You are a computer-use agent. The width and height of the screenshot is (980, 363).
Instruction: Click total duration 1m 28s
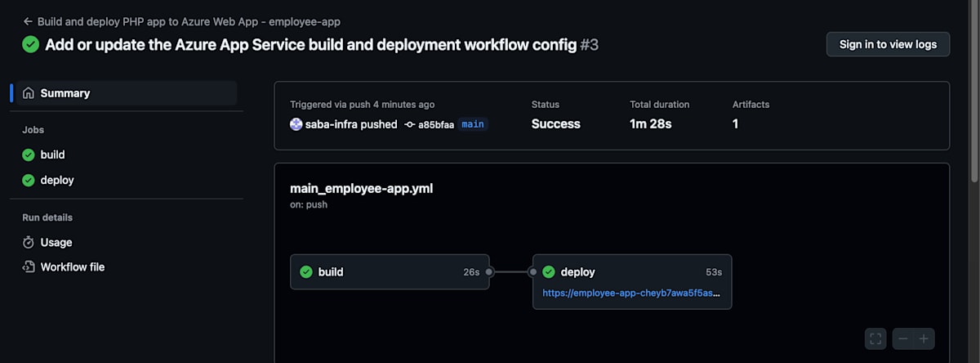651,124
